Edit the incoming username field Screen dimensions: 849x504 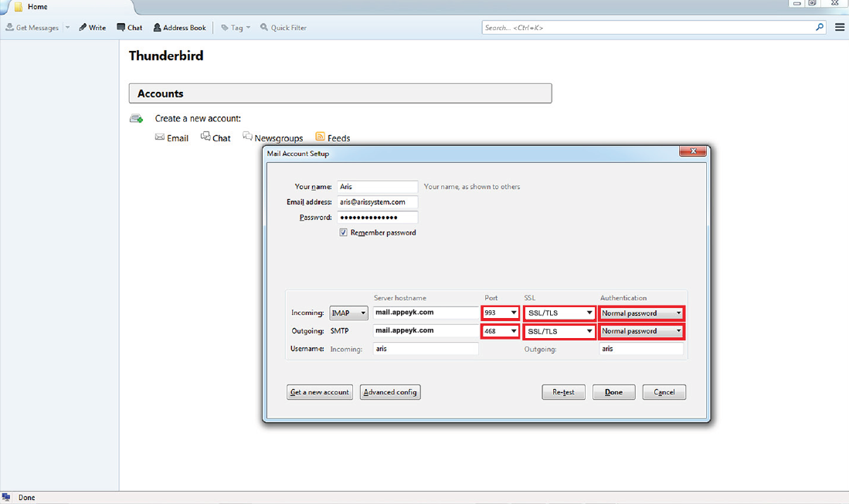click(x=426, y=349)
